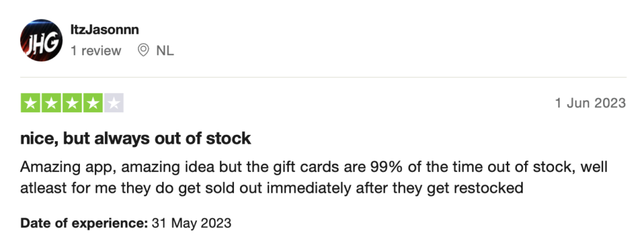Click the JHG profile avatar image
Viewport: 644px width, 243px height.
click(41, 40)
